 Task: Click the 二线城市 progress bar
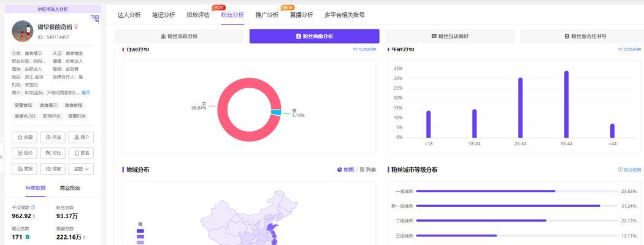click(x=516, y=221)
